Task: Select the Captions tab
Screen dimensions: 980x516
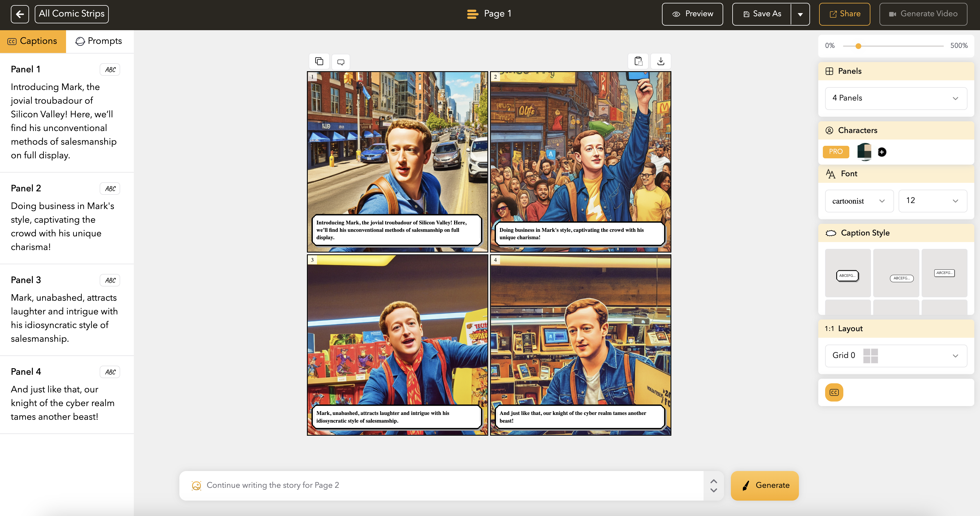Action: [32, 41]
